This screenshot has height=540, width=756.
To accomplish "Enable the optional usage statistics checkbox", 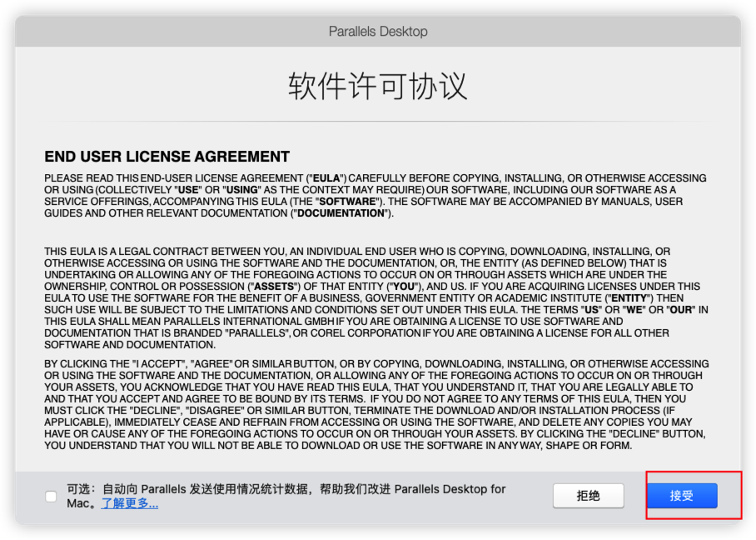I will tap(51, 496).
